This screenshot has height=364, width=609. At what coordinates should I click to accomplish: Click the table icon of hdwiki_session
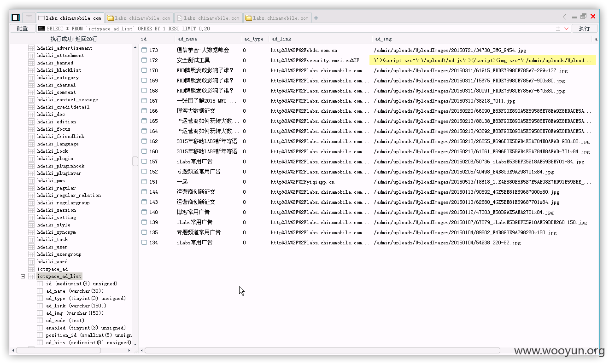tap(31, 210)
